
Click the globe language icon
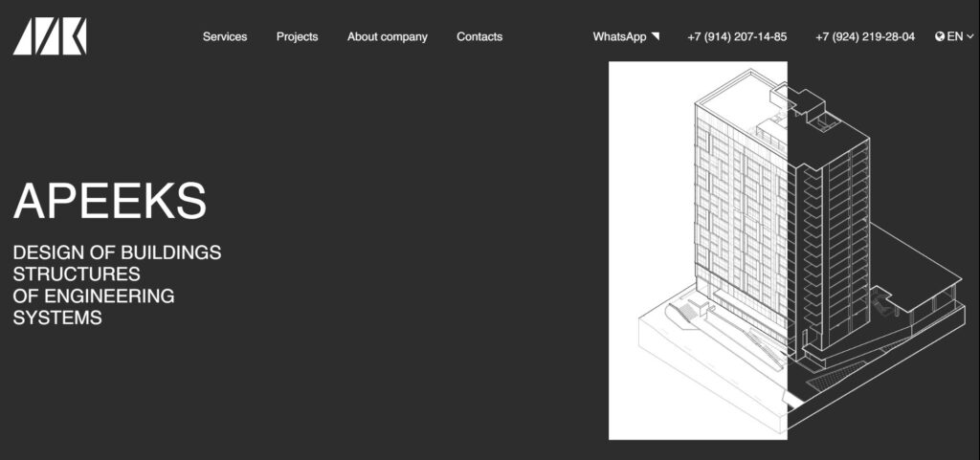(x=940, y=37)
